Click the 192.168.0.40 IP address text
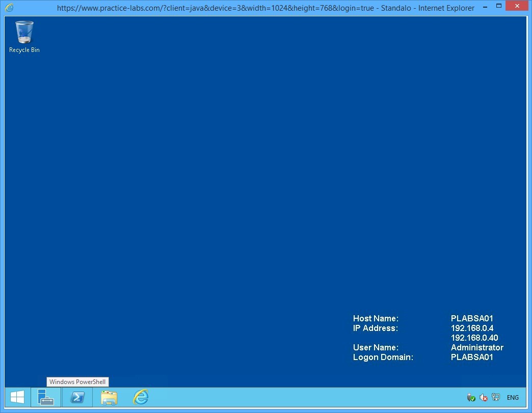Image resolution: width=532 pixels, height=413 pixels. [x=474, y=338]
